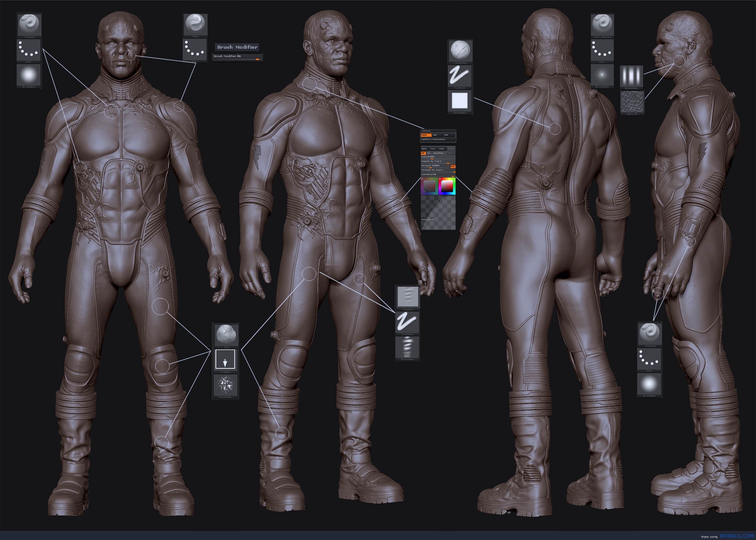This screenshot has width=756, height=540.
Task: Click the Strength -0.0004 slider
Action: (x=435, y=167)
